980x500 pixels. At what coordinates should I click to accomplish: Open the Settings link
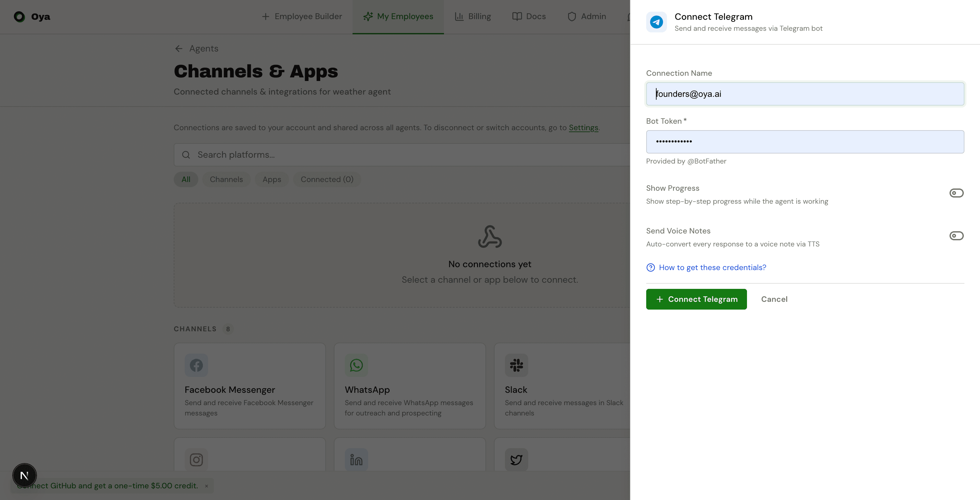point(583,128)
